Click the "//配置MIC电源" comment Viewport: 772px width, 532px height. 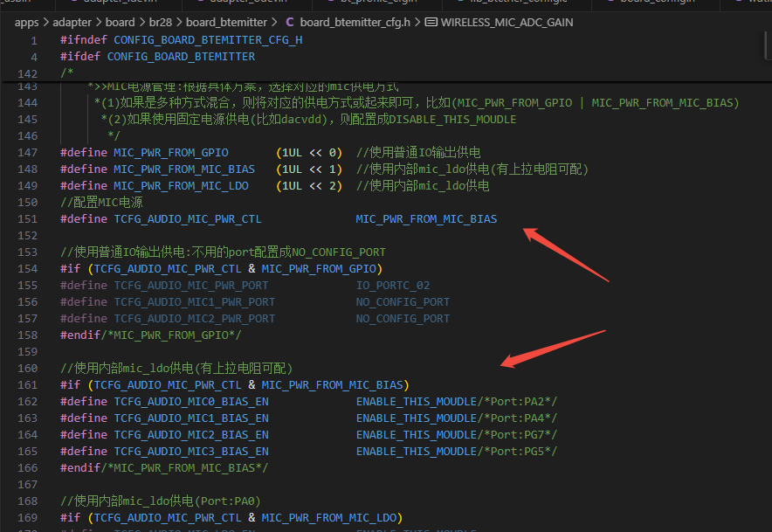pyautogui.click(x=101, y=203)
